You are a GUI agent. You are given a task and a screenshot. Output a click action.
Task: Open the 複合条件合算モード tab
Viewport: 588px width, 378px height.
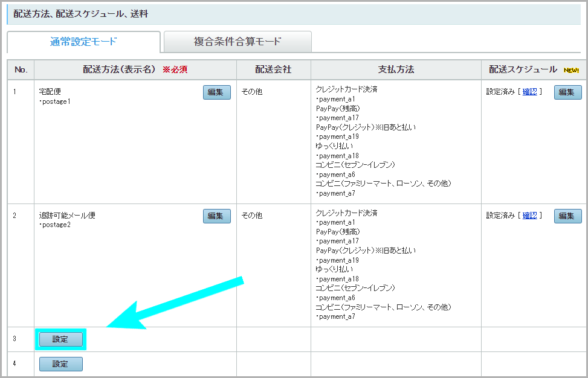click(237, 42)
